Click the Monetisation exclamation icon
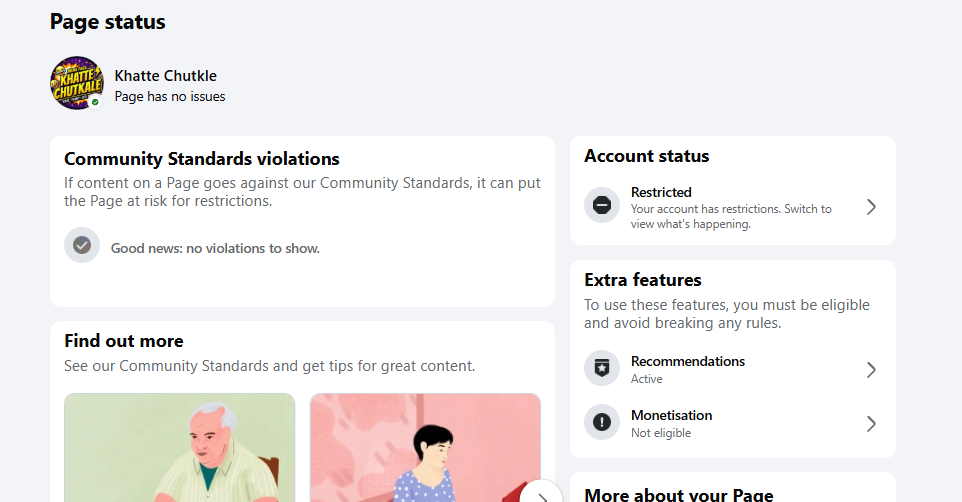Viewport: 962px width, 502px height. pos(602,422)
